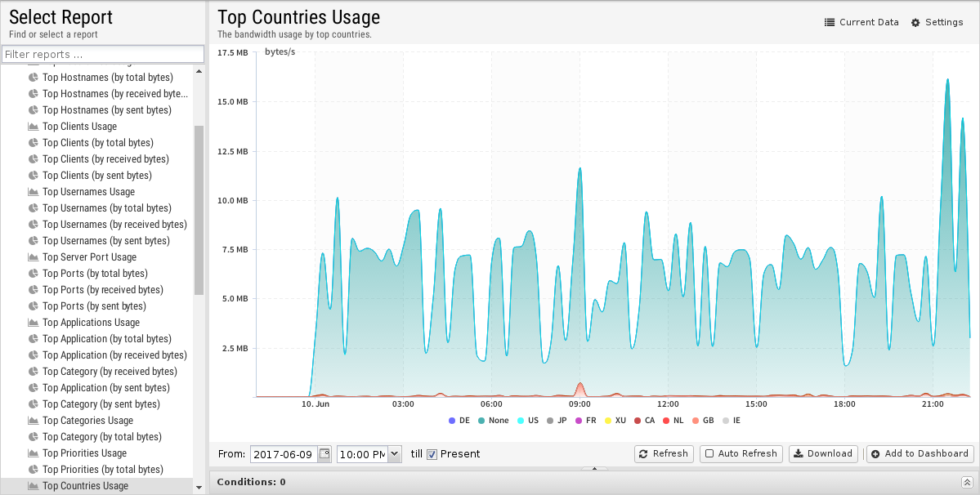Viewport: 980px width, 495px height.
Task: Click Add to Dashboard button
Action: pos(920,453)
